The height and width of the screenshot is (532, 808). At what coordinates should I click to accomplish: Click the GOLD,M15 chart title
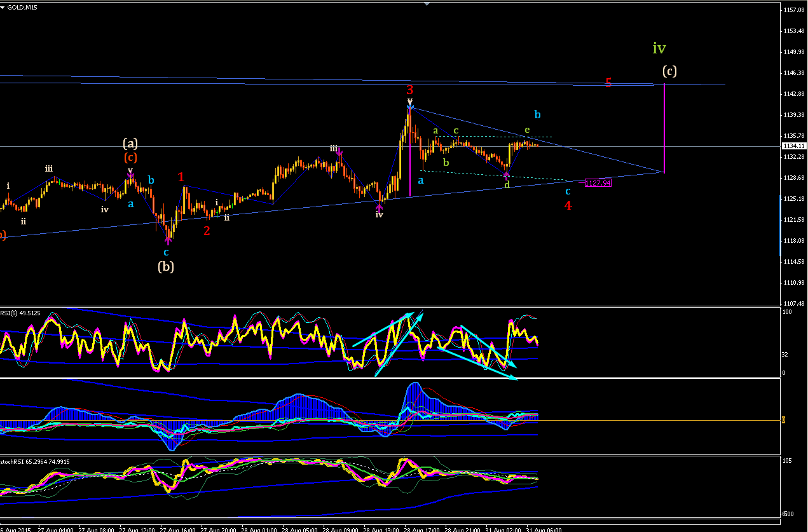[x=22, y=7]
